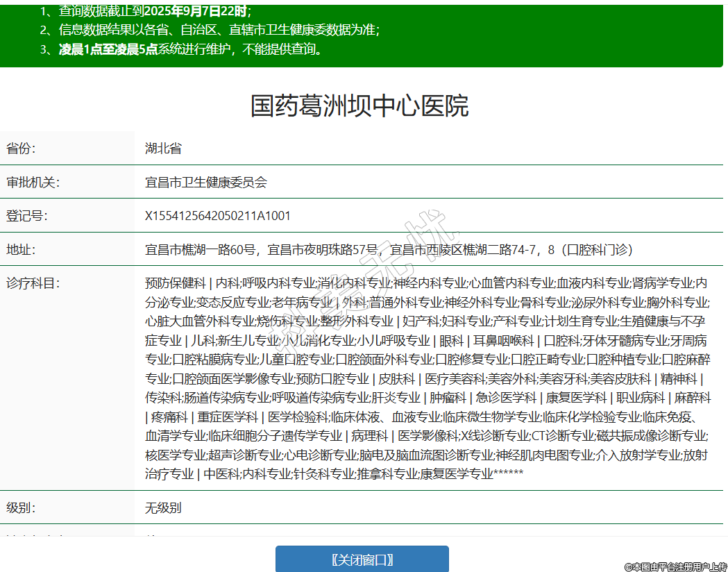The width and height of the screenshot is (728, 572).
Task: Click the hospital title 国药葛洲坝中心医院
Action: click(x=359, y=106)
